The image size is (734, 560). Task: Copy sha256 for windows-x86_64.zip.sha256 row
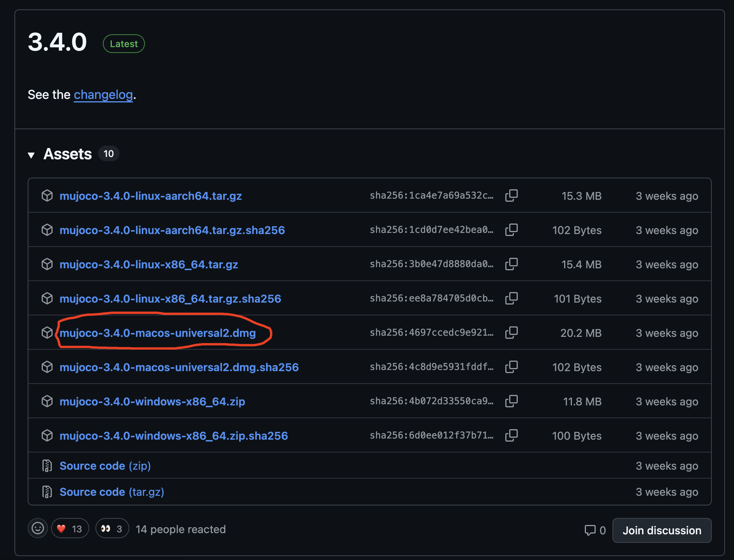512,435
